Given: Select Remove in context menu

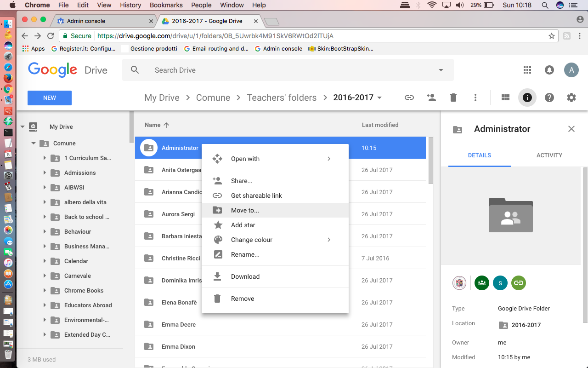Looking at the screenshot, I should 275,299.
